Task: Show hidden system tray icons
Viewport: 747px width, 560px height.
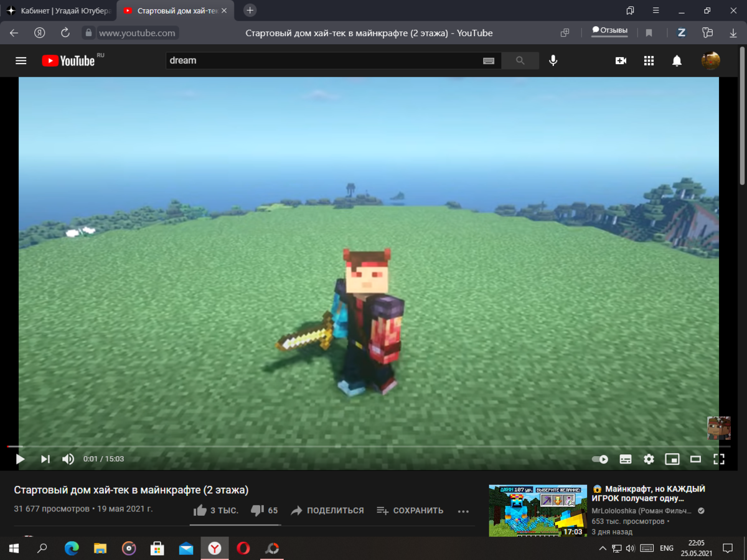Action: click(x=602, y=548)
